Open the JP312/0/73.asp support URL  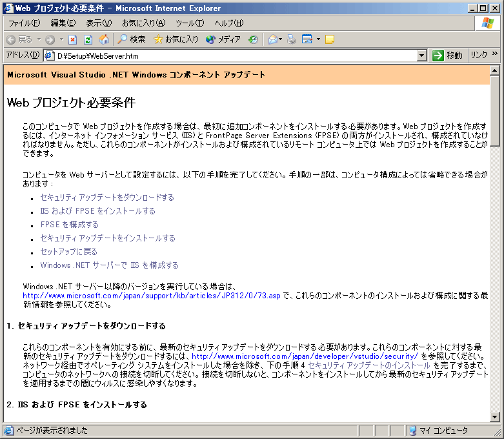[152, 296]
